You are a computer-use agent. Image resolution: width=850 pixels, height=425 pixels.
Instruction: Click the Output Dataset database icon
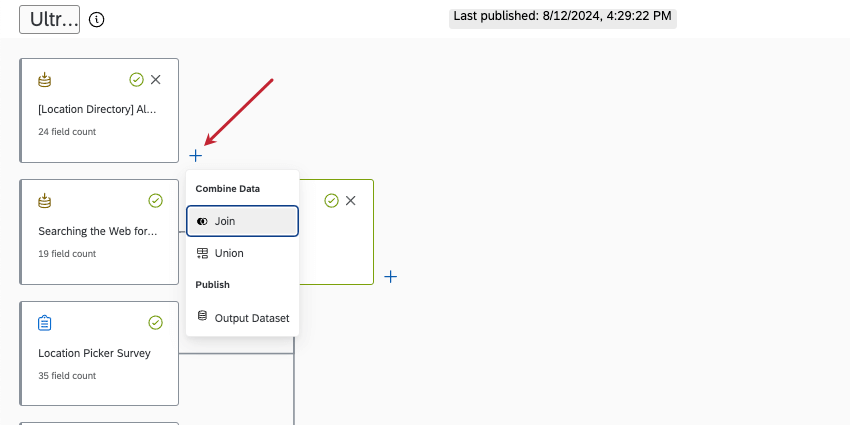(202, 315)
